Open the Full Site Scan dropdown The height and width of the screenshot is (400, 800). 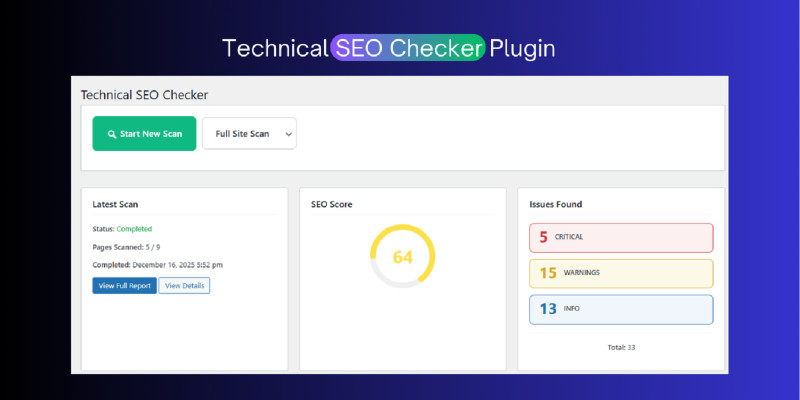tap(248, 134)
